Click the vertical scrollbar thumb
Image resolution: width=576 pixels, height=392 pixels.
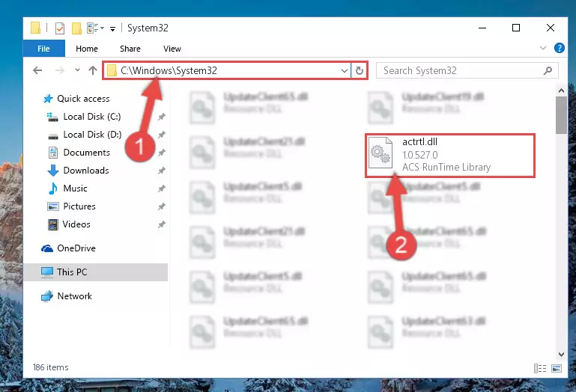point(561,115)
